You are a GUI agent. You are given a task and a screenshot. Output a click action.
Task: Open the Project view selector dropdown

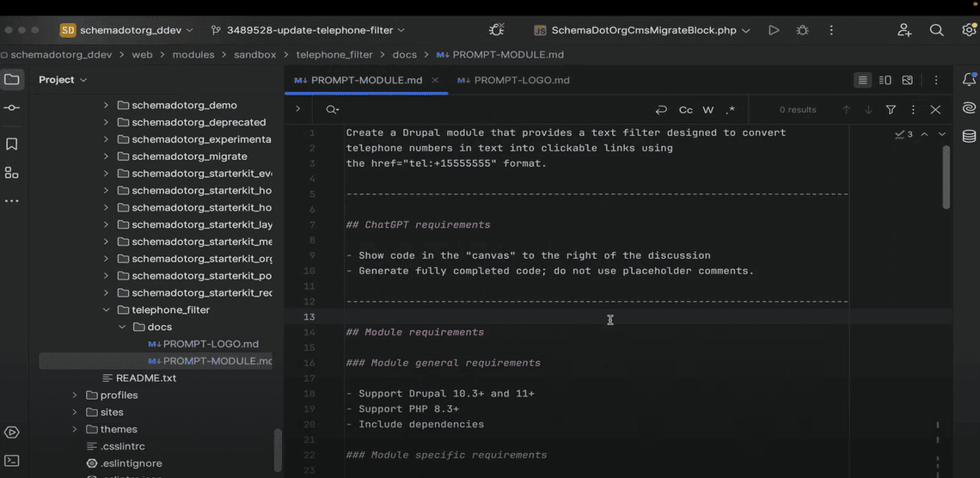pyautogui.click(x=63, y=80)
